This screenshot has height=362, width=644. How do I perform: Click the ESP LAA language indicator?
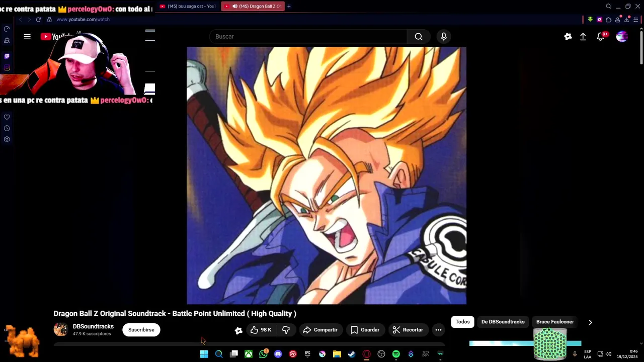click(588, 354)
